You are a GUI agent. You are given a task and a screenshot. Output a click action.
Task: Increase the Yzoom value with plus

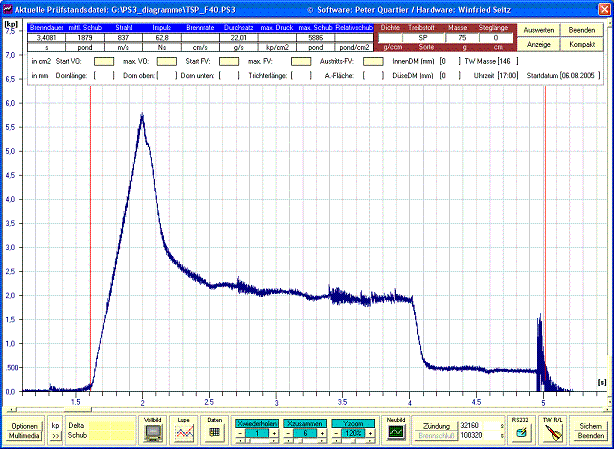370,433
